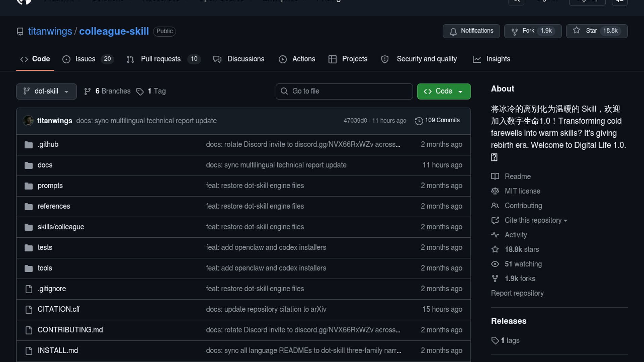Open the Releases heading link

click(x=508, y=321)
